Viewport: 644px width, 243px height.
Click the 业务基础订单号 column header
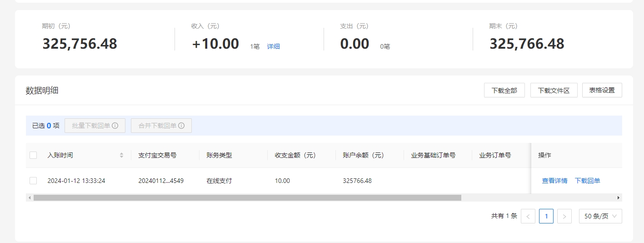[x=433, y=155]
